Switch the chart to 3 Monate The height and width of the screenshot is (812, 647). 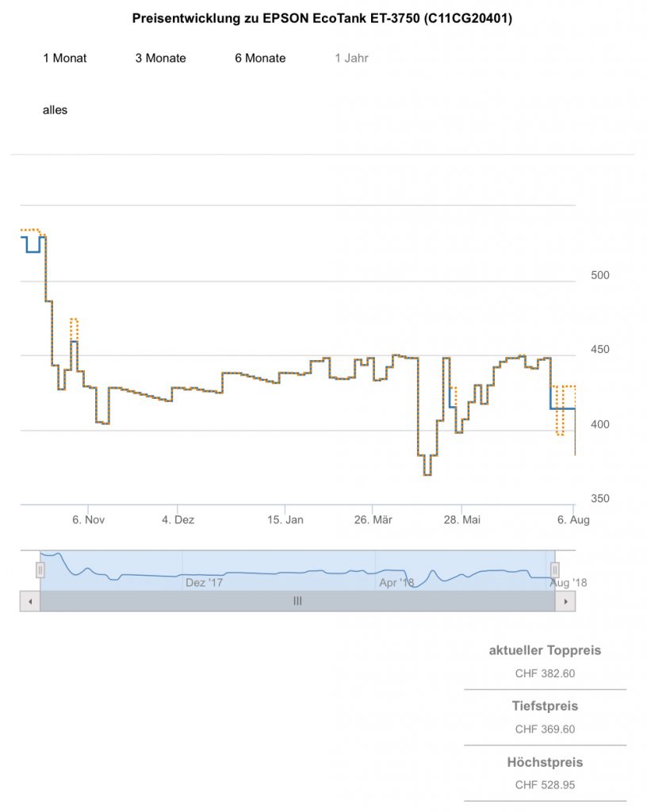click(x=160, y=58)
